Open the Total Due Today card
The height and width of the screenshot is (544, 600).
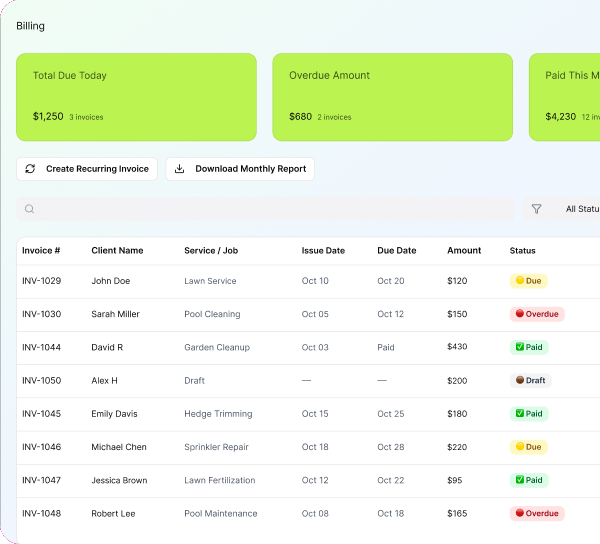[x=136, y=97]
